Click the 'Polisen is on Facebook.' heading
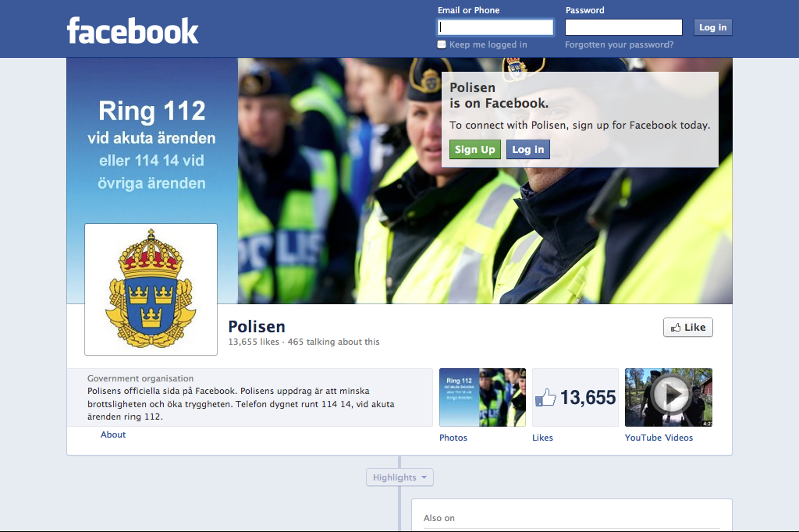 click(x=499, y=95)
